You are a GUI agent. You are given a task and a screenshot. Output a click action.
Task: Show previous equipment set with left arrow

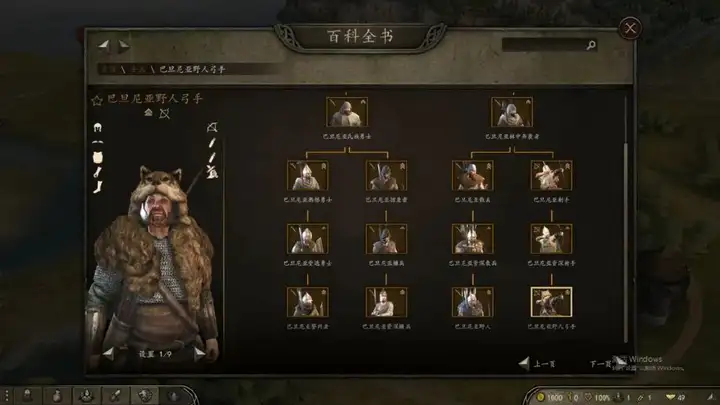(x=108, y=353)
